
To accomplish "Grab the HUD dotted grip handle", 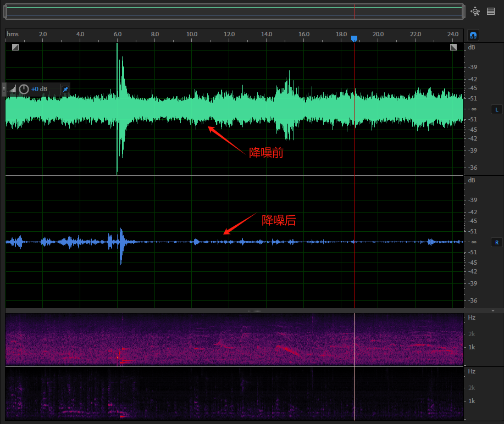I will [4, 89].
